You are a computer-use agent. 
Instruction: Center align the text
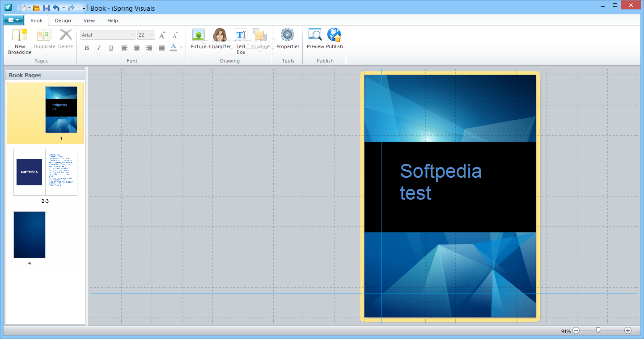[137, 48]
